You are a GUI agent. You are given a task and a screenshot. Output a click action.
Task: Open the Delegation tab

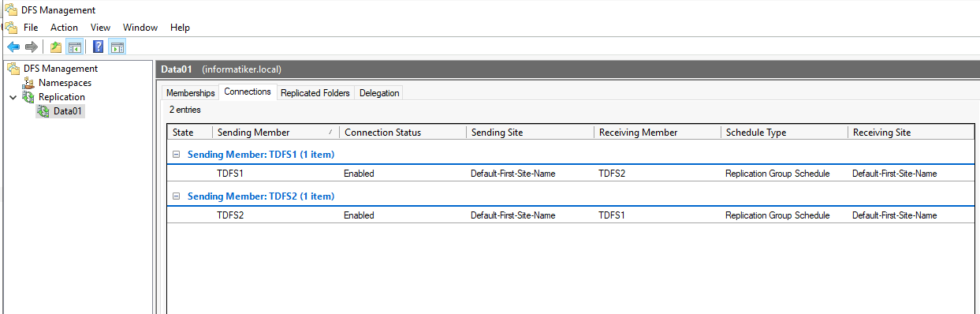click(x=379, y=93)
